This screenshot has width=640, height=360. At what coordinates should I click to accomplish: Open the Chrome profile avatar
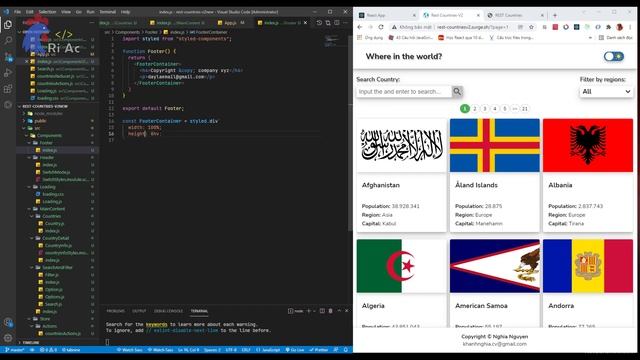[620, 27]
